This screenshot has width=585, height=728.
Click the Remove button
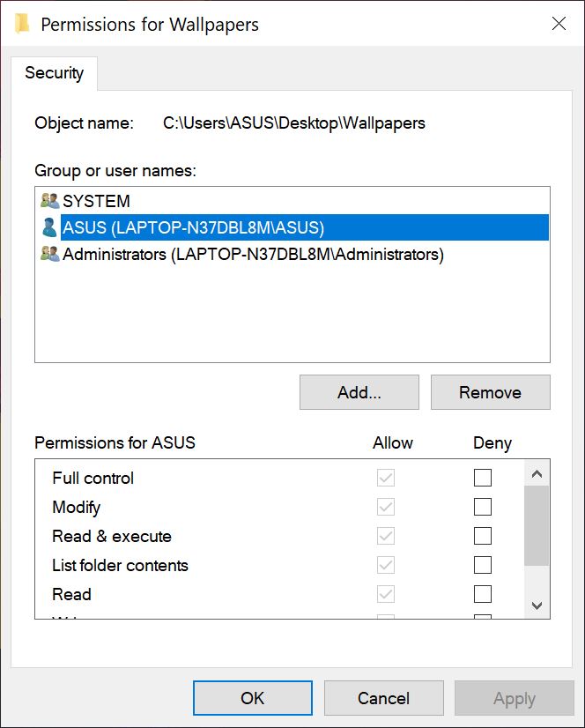[x=490, y=392]
